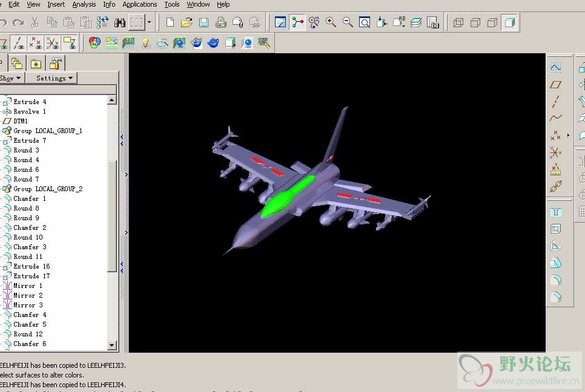Image resolution: width=585 pixels, height=392 pixels.
Task: Open the Color and Appearance icon
Action: click(x=94, y=42)
